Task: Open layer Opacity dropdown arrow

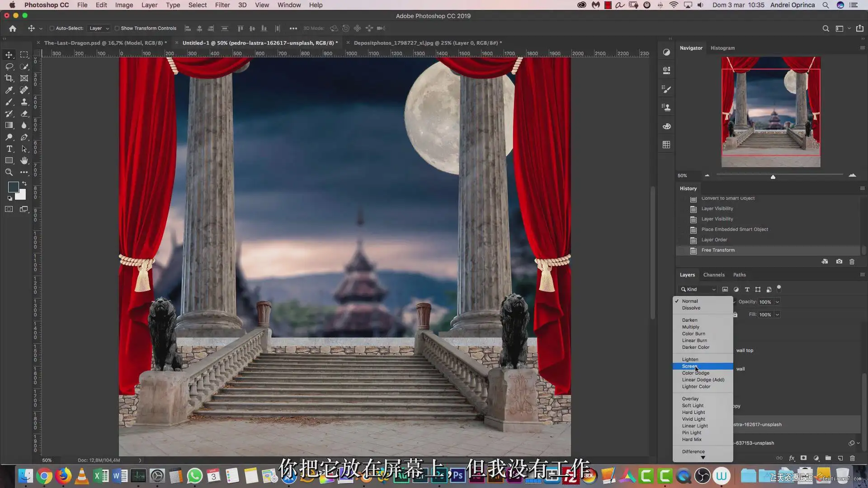Action: pyautogui.click(x=777, y=302)
